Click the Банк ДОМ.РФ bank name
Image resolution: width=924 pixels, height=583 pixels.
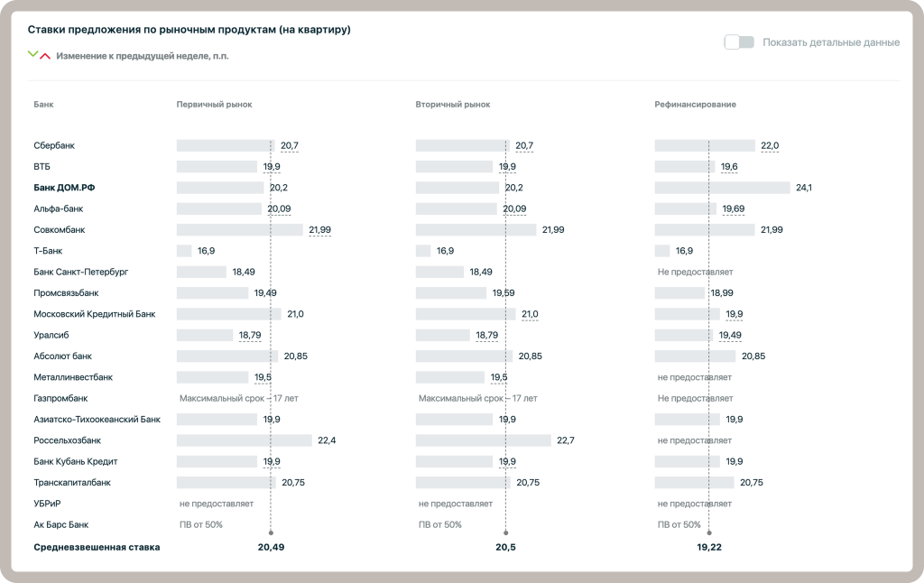click(64, 188)
